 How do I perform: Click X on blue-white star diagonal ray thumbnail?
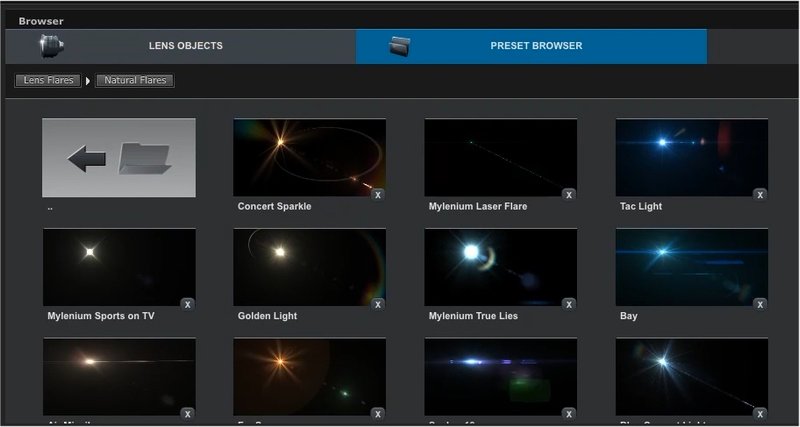pos(760,414)
